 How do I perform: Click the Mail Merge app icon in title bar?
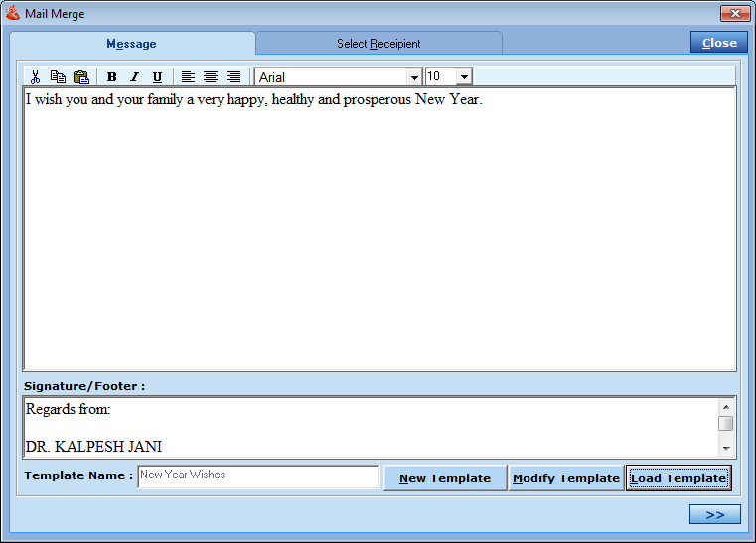[x=13, y=14]
